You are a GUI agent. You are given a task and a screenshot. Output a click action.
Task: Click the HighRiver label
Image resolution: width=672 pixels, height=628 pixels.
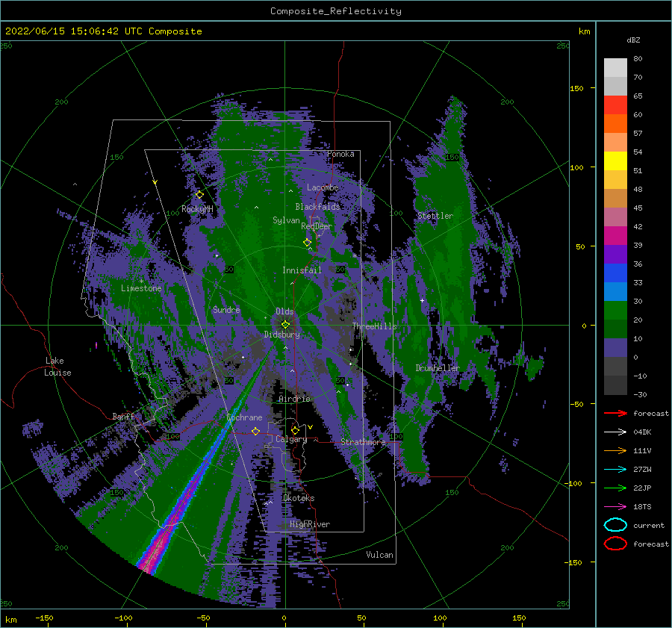[310, 524]
